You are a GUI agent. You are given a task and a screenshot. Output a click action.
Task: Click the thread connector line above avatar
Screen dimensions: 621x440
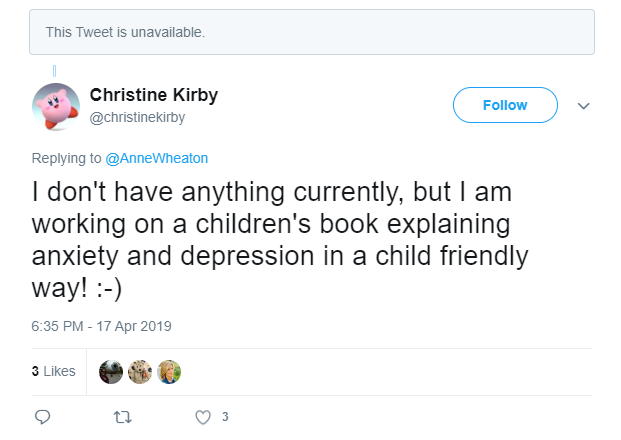[x=55, y=71]
